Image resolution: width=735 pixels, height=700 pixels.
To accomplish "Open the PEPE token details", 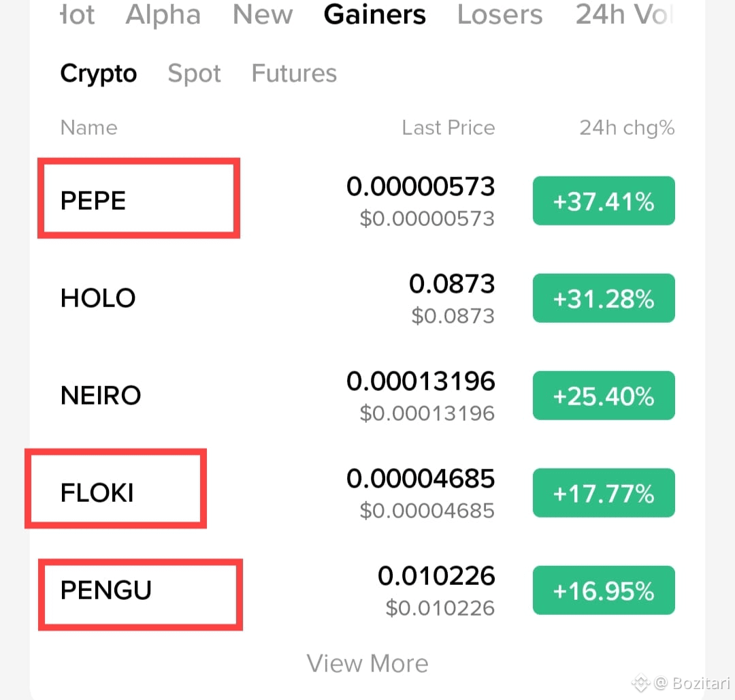I will click(92, 200).
